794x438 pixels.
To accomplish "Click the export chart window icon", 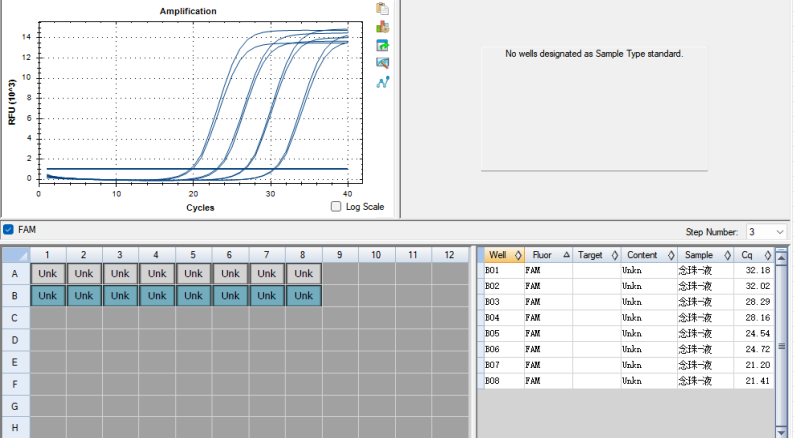I will pos(382,46).
